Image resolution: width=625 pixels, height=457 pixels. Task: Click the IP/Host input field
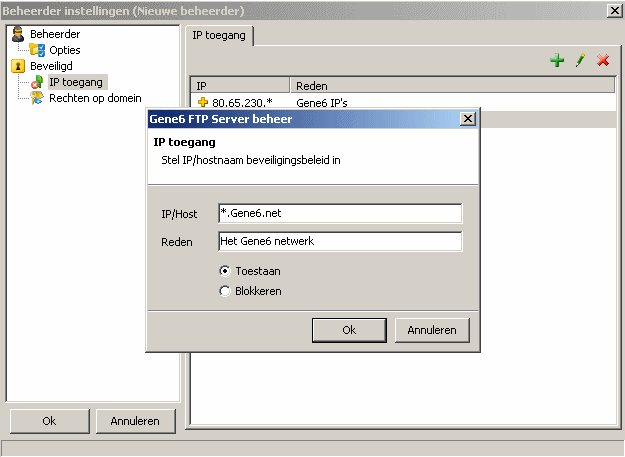[x=340, y=214]
